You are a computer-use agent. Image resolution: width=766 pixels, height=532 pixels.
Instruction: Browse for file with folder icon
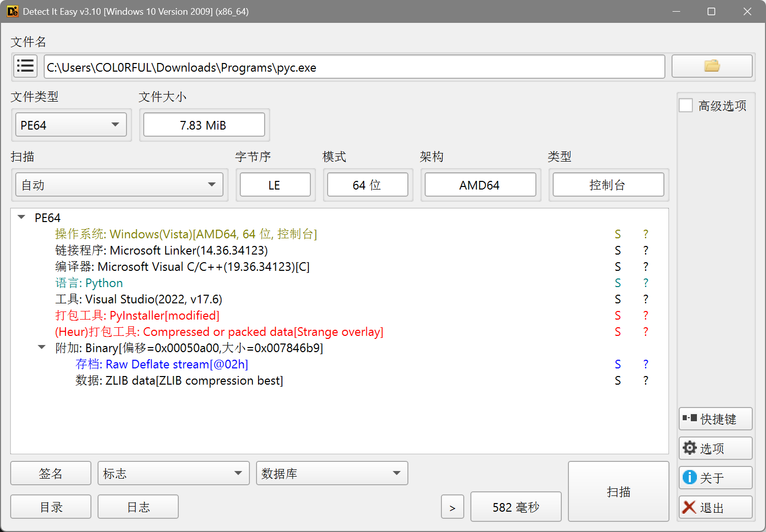click(x=712, y=66)
